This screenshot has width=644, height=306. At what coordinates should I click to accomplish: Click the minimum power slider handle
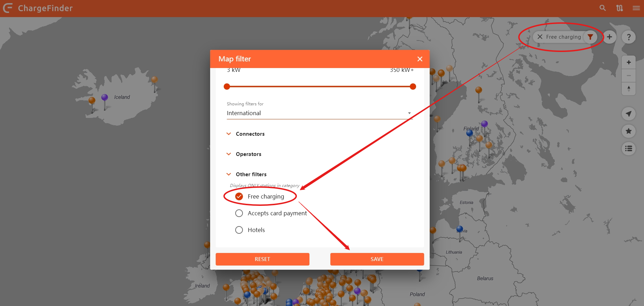tap(227, 87)
